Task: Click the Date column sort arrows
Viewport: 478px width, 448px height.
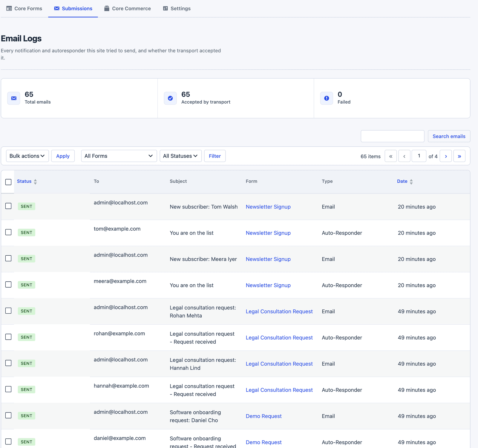Action: click(411, 182)
